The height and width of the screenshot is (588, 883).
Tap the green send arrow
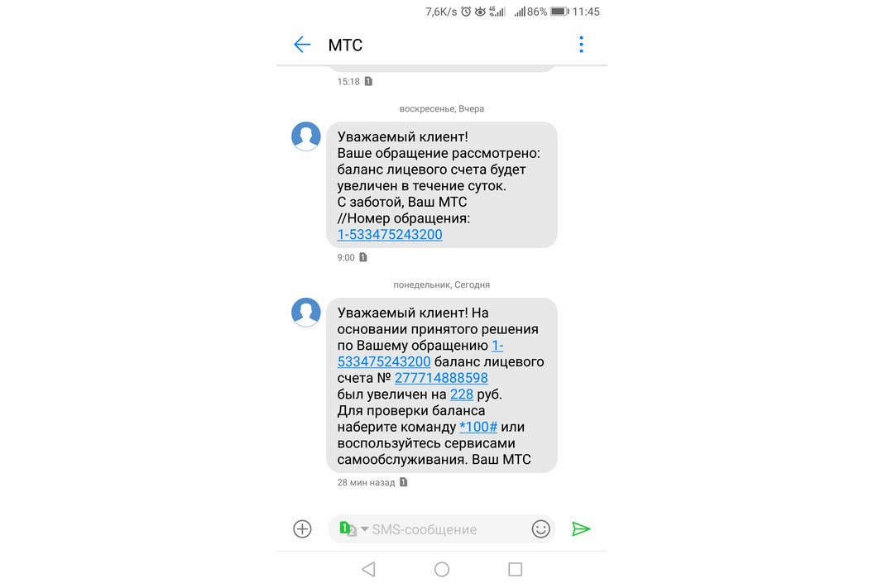581,528
